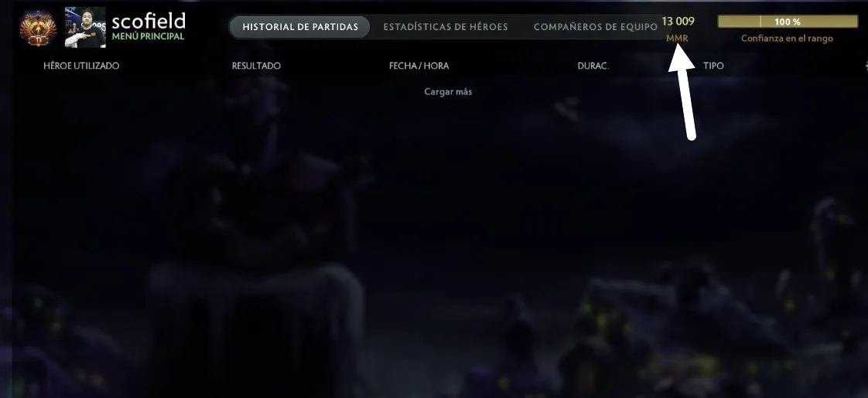
Task: Load more matches with Cargar más
Action: tap(449, 92)
